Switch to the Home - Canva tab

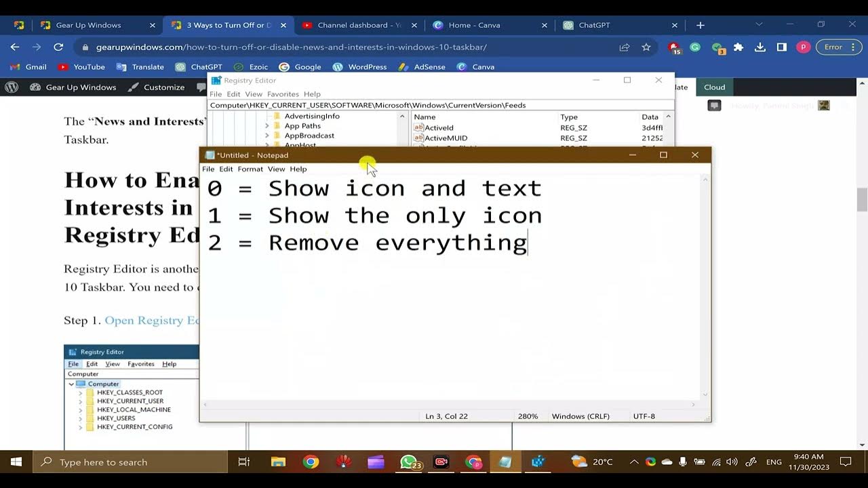pyautogui.click(x=490, y=25)
